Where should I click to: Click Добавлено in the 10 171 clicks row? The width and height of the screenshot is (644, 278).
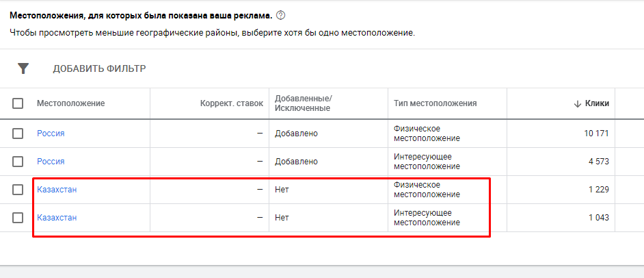point(296,134)
